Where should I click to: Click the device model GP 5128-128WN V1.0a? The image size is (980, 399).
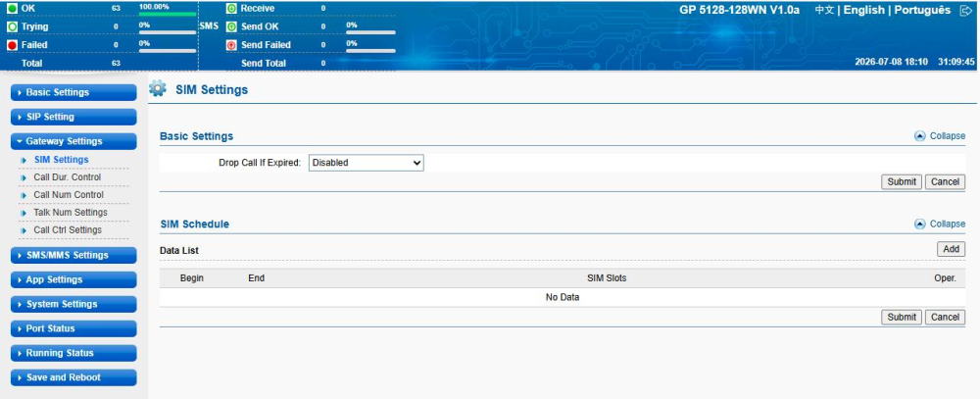(739, 11)
